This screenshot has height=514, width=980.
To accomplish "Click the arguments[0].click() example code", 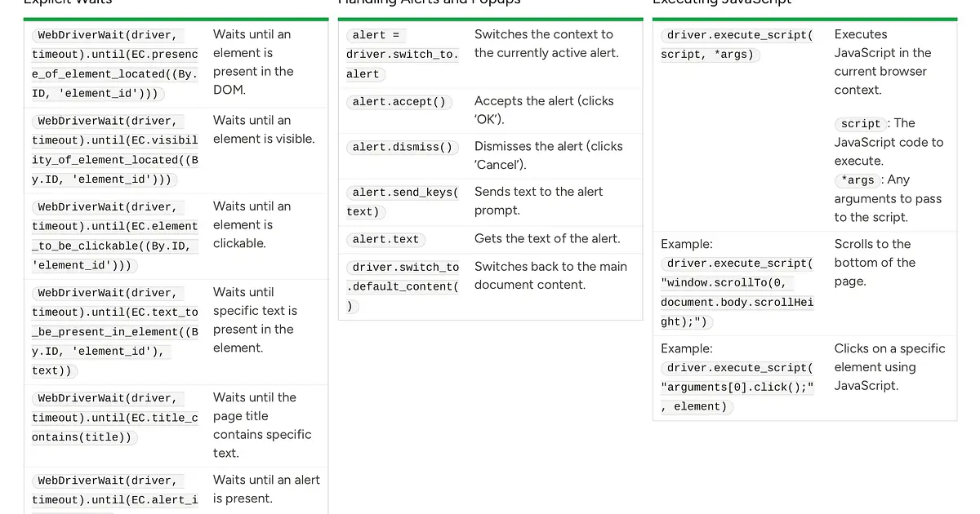I will (x=738, y=387).
